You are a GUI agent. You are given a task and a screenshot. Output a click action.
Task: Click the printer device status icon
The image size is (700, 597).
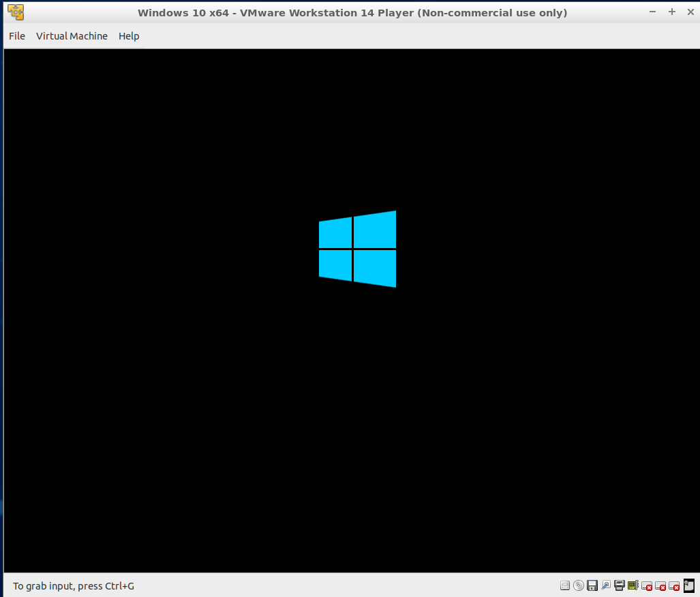pos(619,585)
